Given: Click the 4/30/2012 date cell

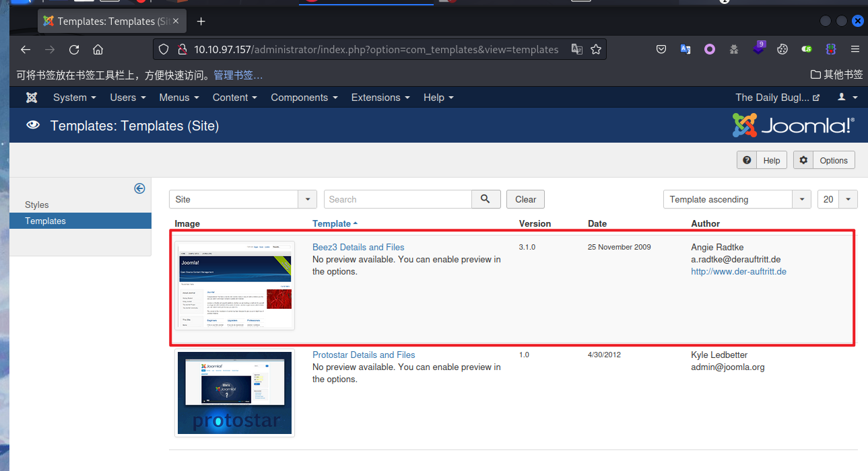Looking at the screenshot, I should [x=604, y=355].
